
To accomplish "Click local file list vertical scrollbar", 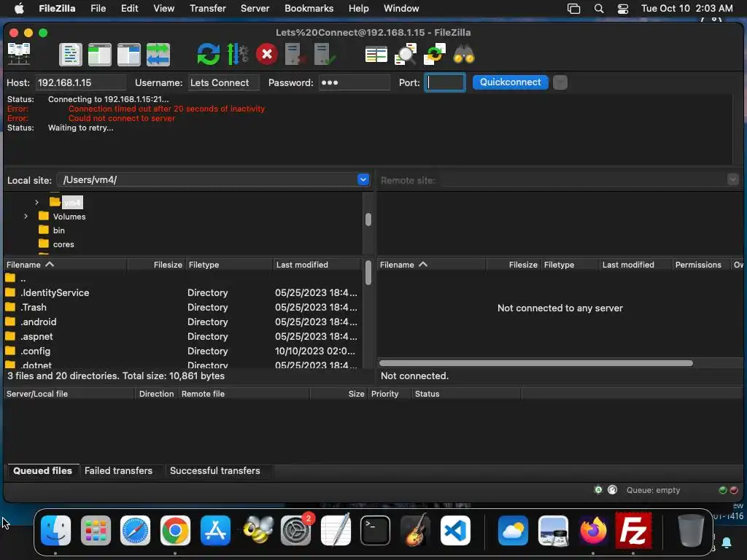I will click(x=368, y=273).
